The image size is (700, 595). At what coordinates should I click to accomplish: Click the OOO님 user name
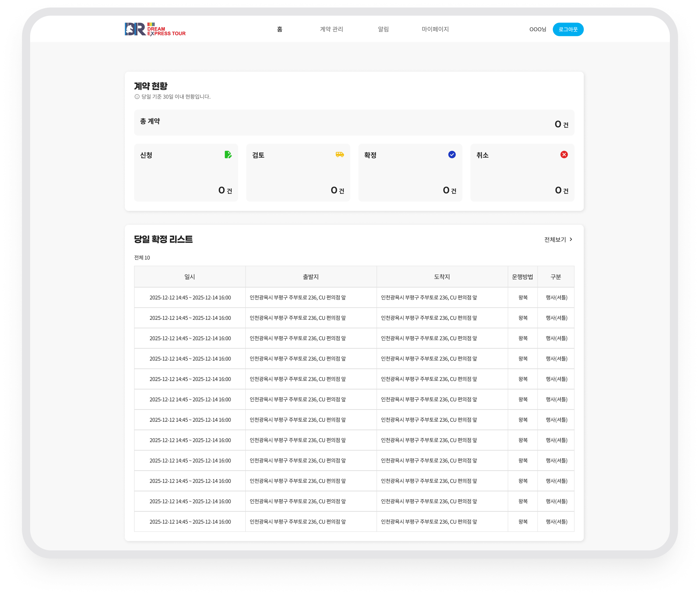point(538,29)
